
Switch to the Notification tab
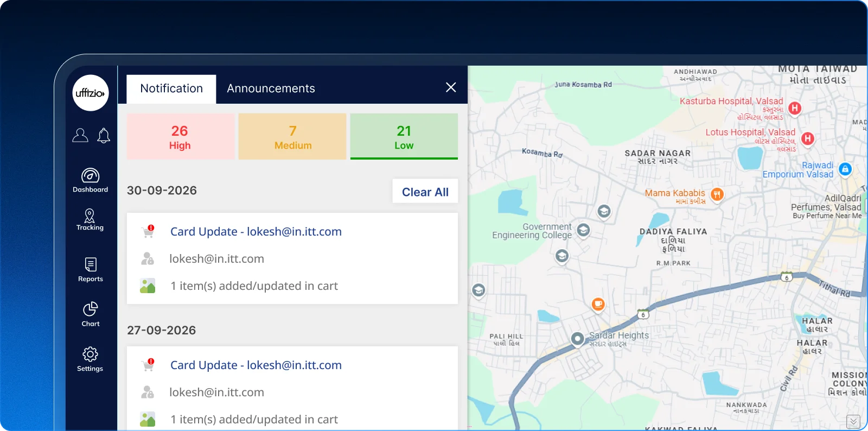point(171,89)
